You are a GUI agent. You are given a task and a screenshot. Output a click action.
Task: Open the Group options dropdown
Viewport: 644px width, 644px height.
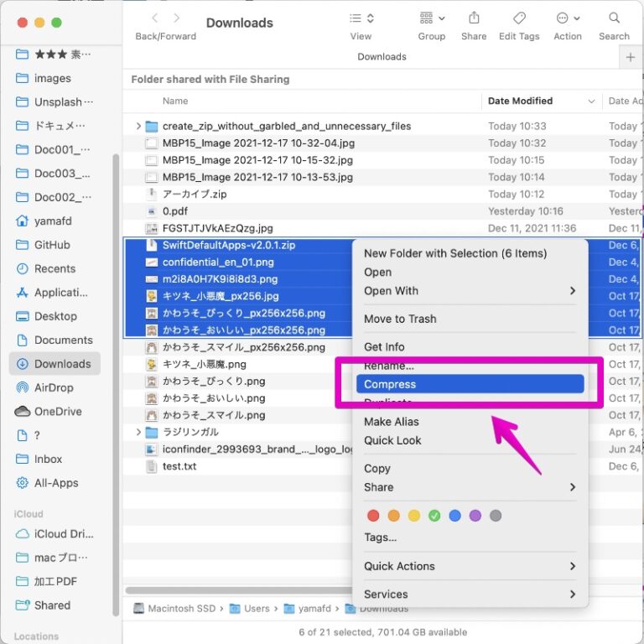point(432,18)
